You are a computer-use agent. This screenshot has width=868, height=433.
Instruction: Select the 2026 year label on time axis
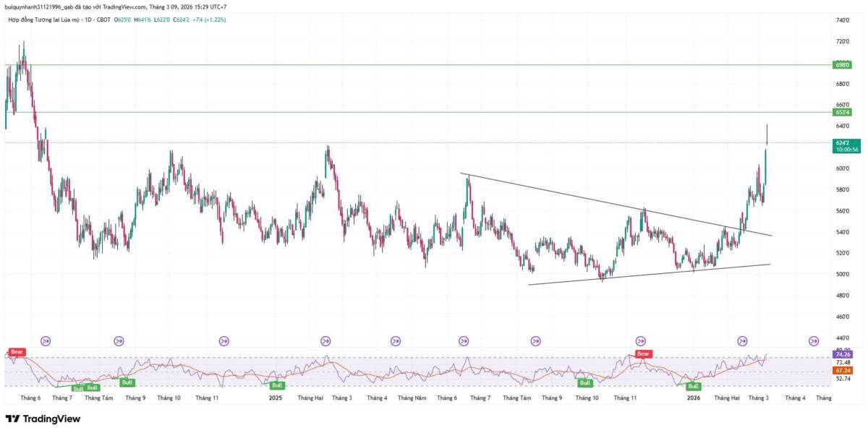(x=694, y=398)
